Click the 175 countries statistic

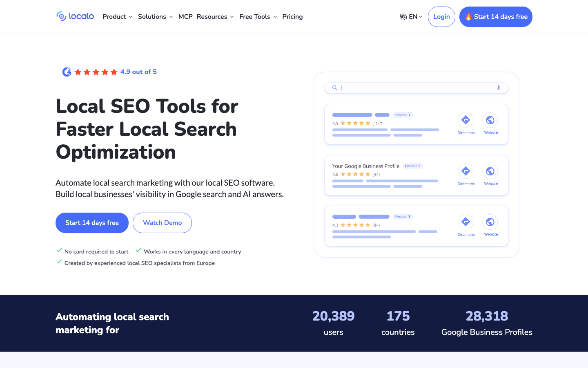[x=398, y=323]
